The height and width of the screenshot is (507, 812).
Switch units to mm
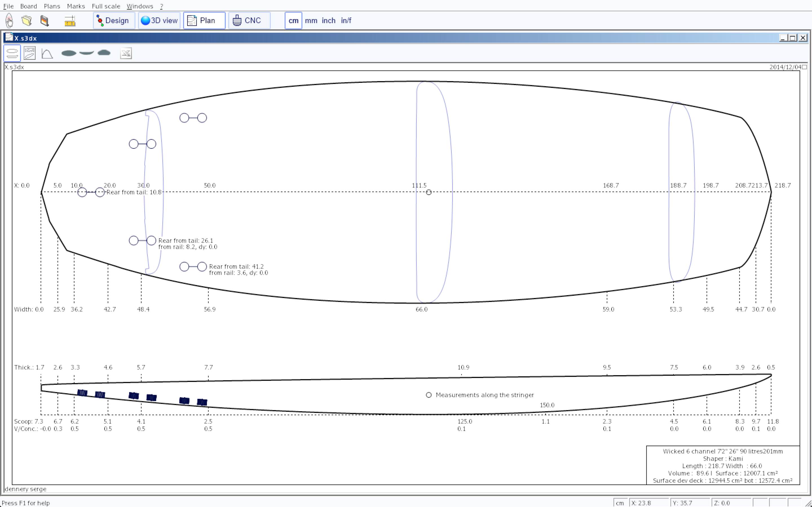point(311,21)
